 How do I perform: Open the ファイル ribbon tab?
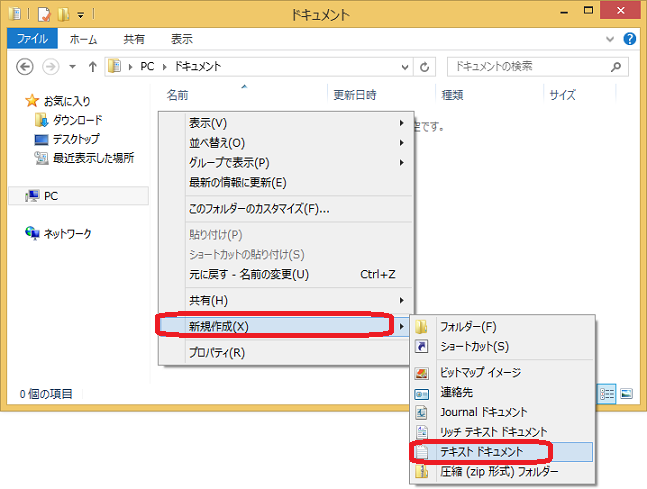pos(33,39)
